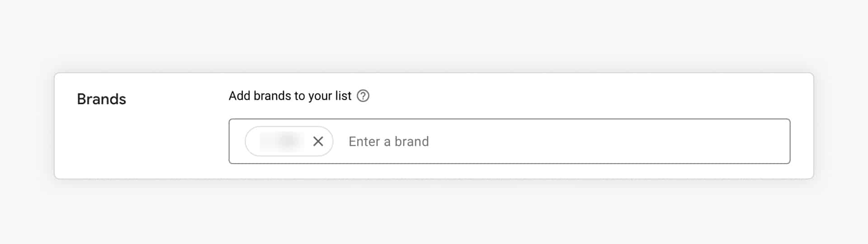This screenshot has height=244, width=868.
Task: Click the Brands section heading
Action: point(101,99)
